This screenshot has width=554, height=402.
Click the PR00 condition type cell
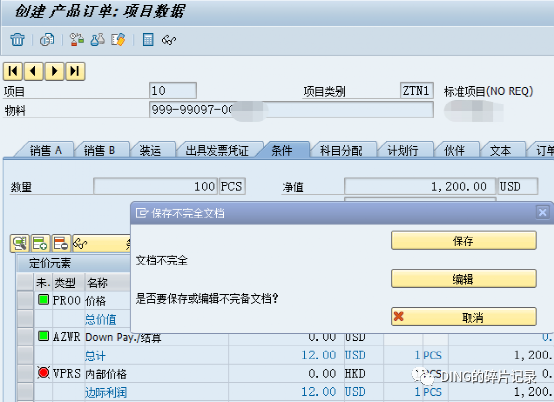click(66, 301)
